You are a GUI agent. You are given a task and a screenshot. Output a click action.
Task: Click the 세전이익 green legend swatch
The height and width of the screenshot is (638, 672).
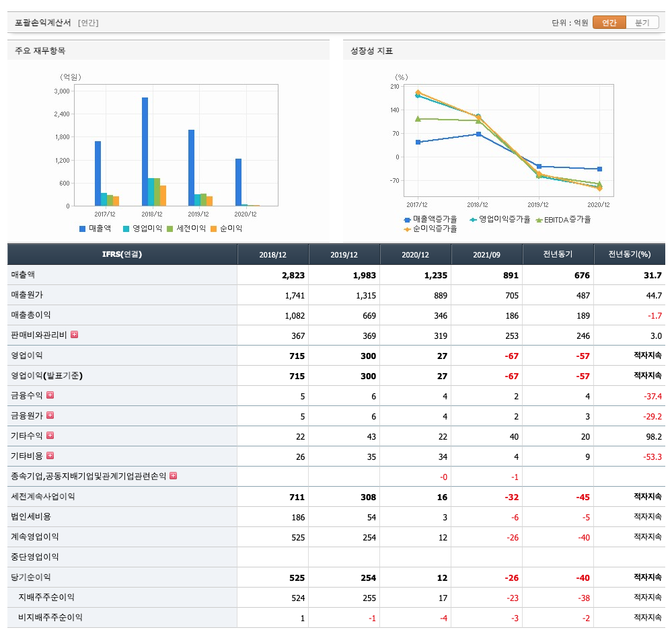click(x=170, y=229)
